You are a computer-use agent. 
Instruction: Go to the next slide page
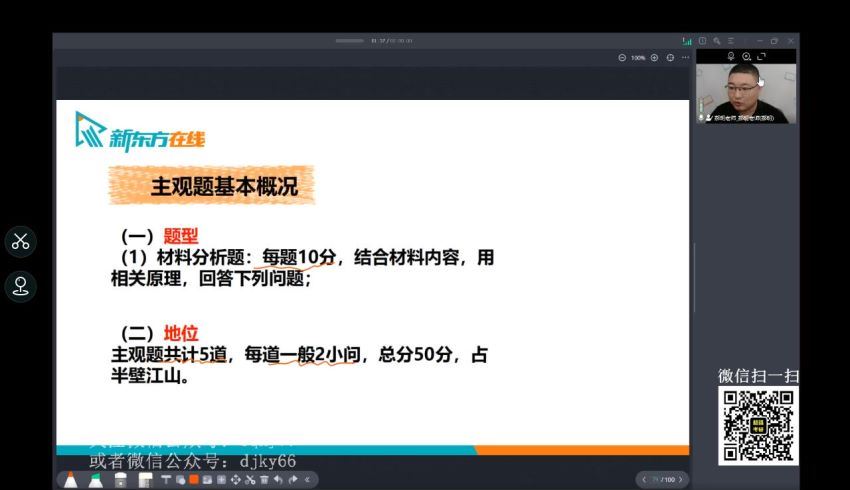pyautogui.click(x=680, y=480)
